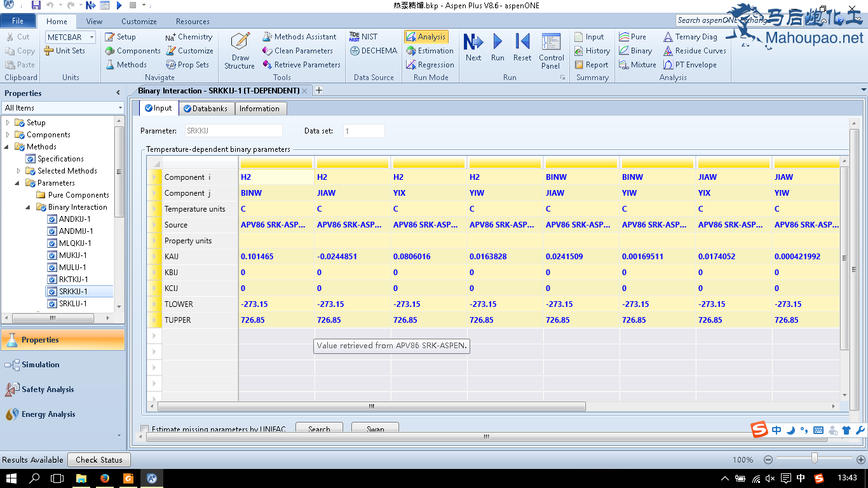Screen dimensions: 868x488
Task: Select Analysis run mode
Action: (x=426, y=37)
